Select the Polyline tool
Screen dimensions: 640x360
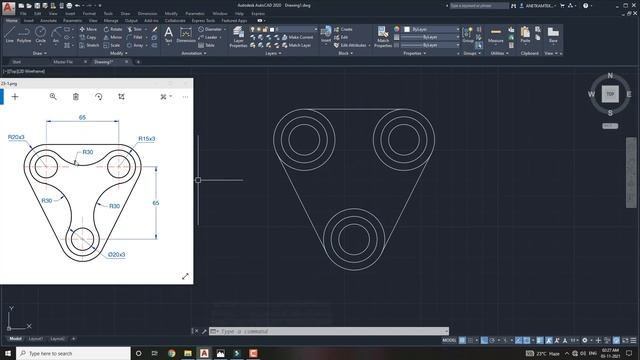pyautogui.click(x=24, y=34)
